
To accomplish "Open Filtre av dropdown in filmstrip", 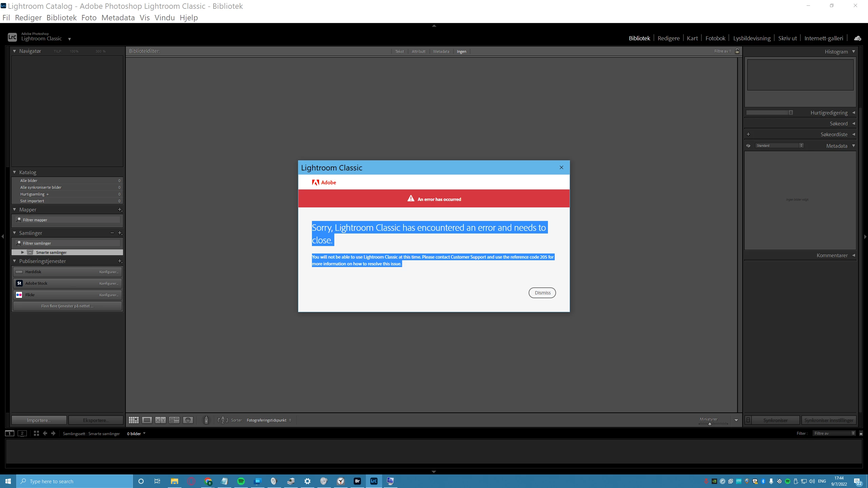I will (x=834, y=433).
